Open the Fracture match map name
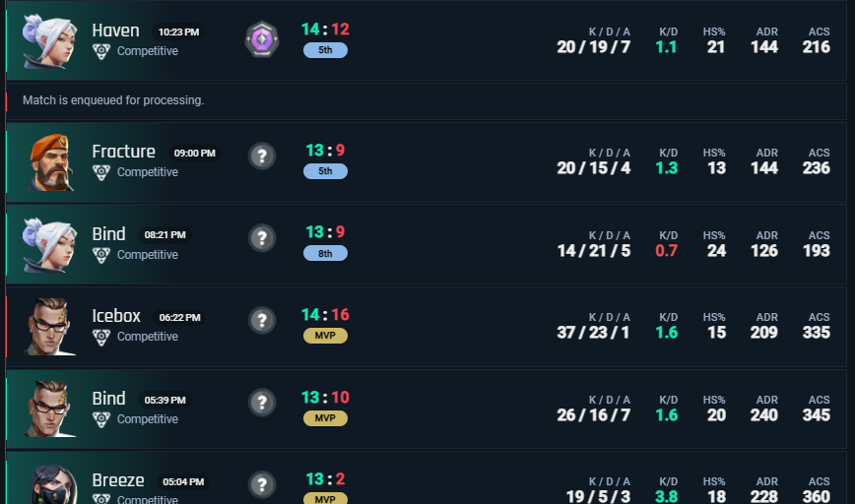This screenshot has width=855, height=504. [123, 152]
